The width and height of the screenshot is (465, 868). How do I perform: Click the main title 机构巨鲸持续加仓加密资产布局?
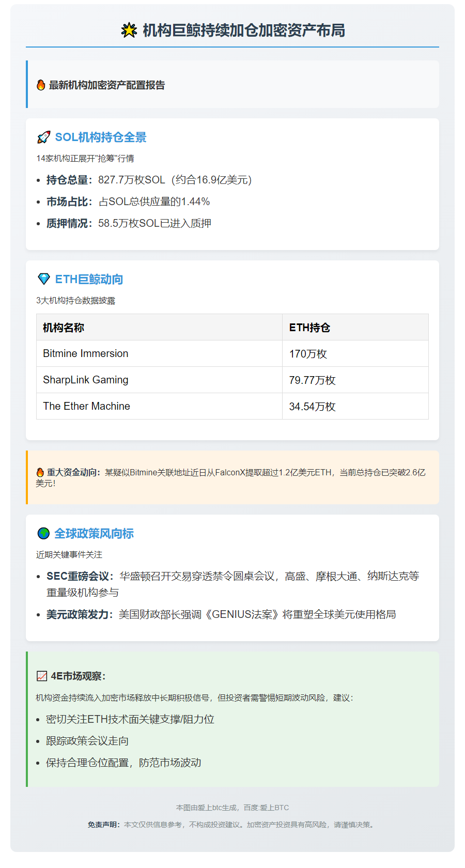coord(244,30)
